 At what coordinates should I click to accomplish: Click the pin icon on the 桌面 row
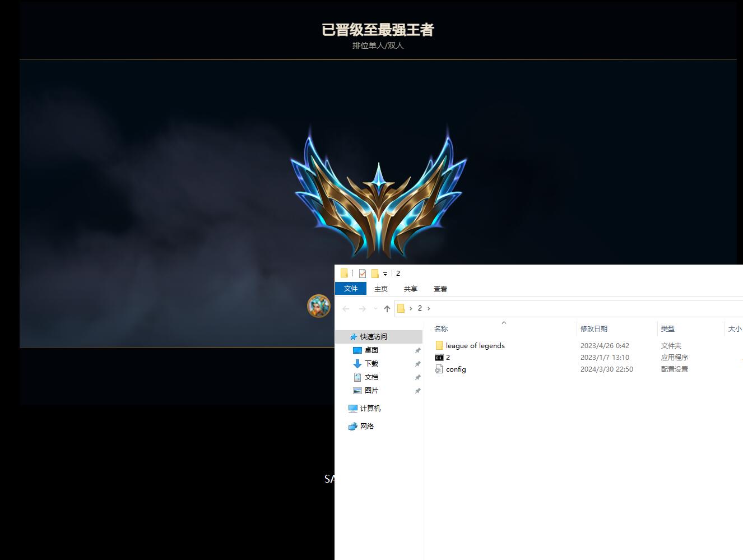(x=417, y=350)
